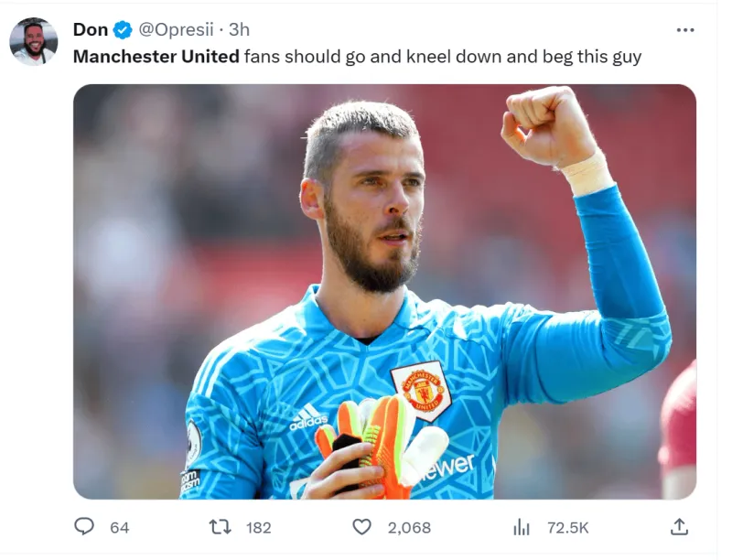Share the tweet using upload arrow icon

click(x=679, y=527)
